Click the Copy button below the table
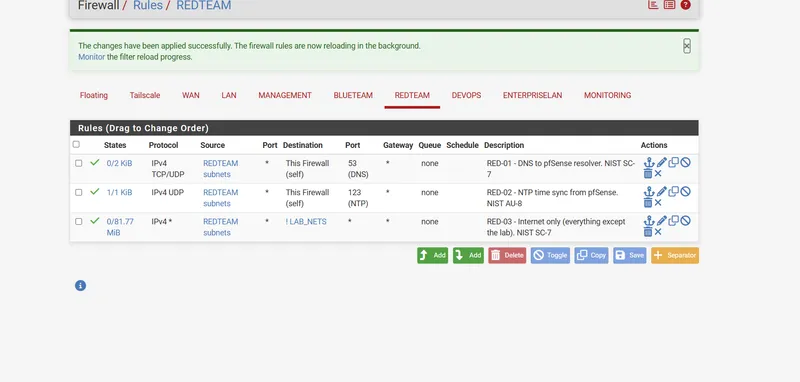 click(592, 256)
